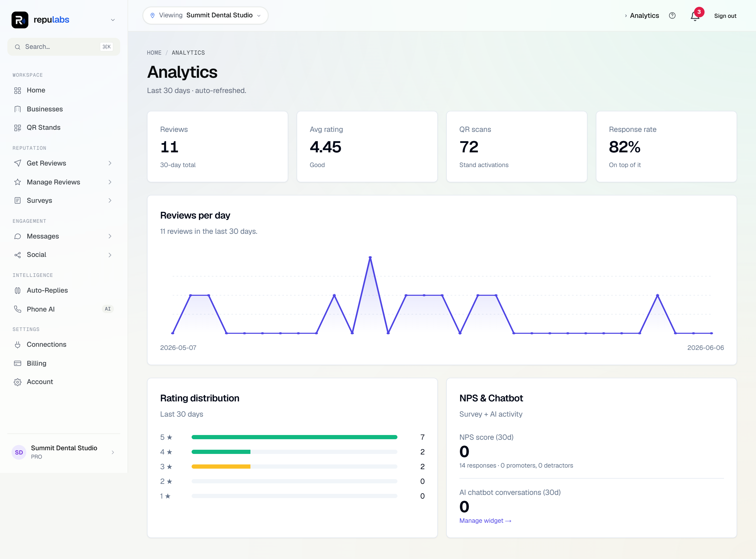This screenshot has width=756, height=559.
Task: Expand the Get Reviews submenu chevron
Action: (110, 163)
